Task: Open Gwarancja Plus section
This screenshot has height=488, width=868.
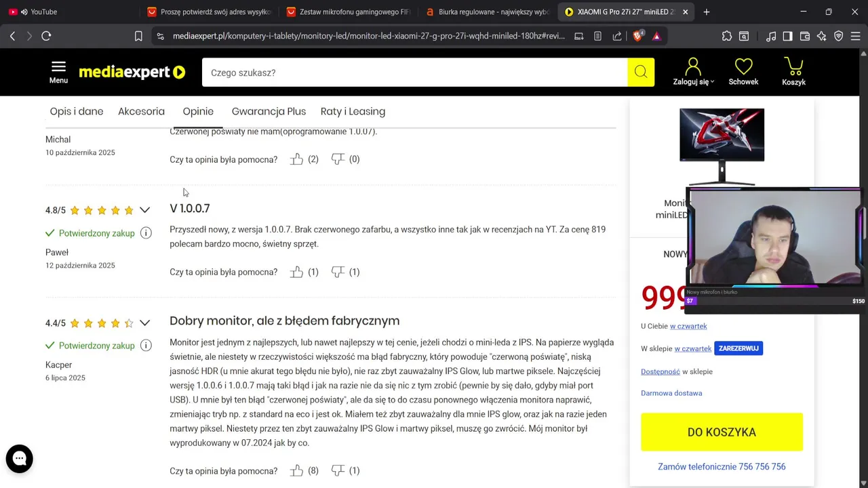Action: [x=269, y=111]
